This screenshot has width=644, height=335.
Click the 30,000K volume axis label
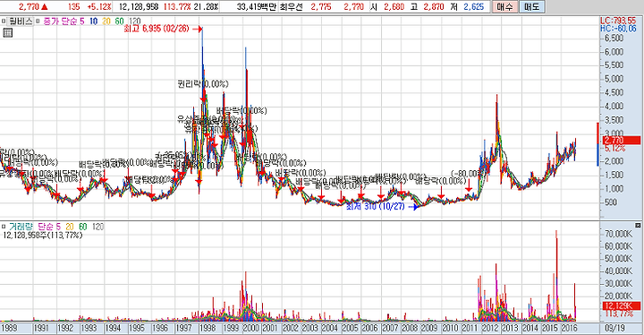coord(618,283)
